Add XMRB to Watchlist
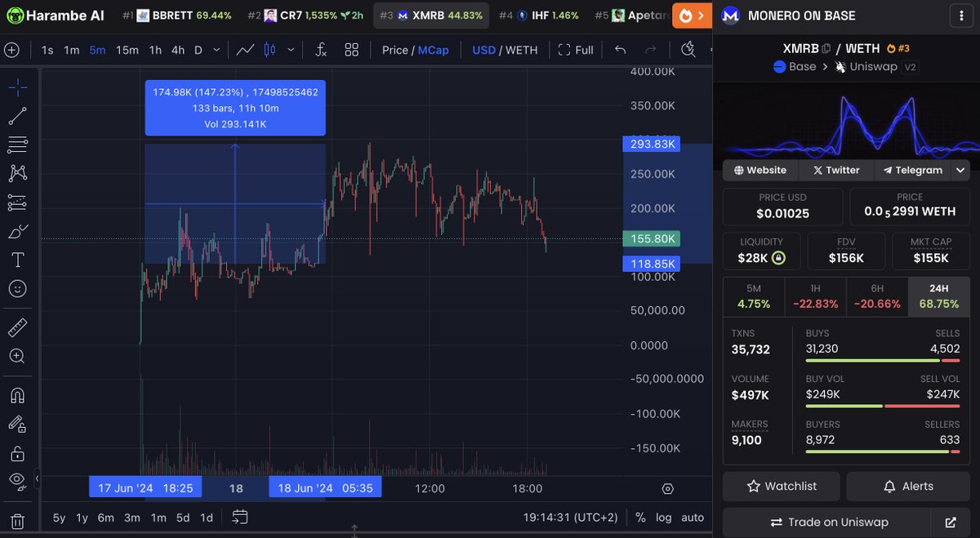 click(x=782, y=486)
